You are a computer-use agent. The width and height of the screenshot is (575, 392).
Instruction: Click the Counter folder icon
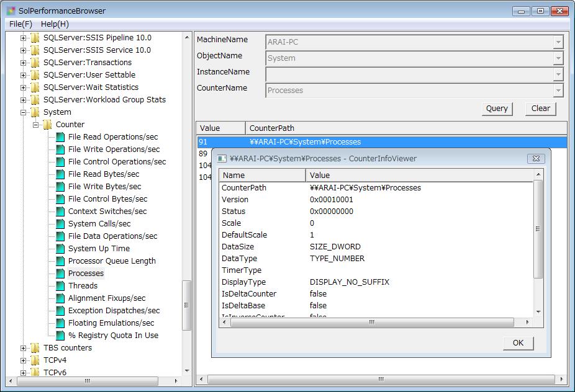[48, 125]
